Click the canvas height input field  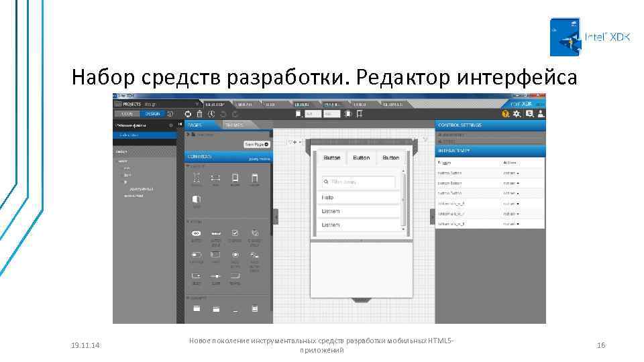pyautogui.click(x=332, y=114)
